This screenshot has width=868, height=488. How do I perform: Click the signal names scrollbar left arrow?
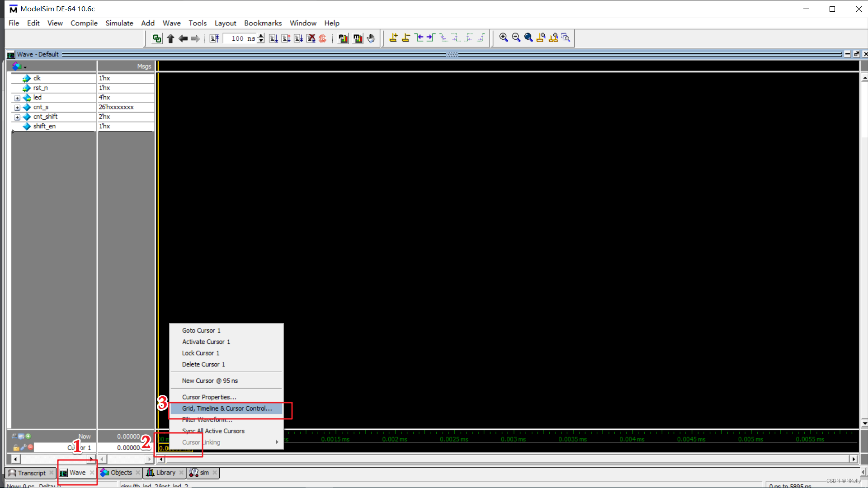(15, 459)
